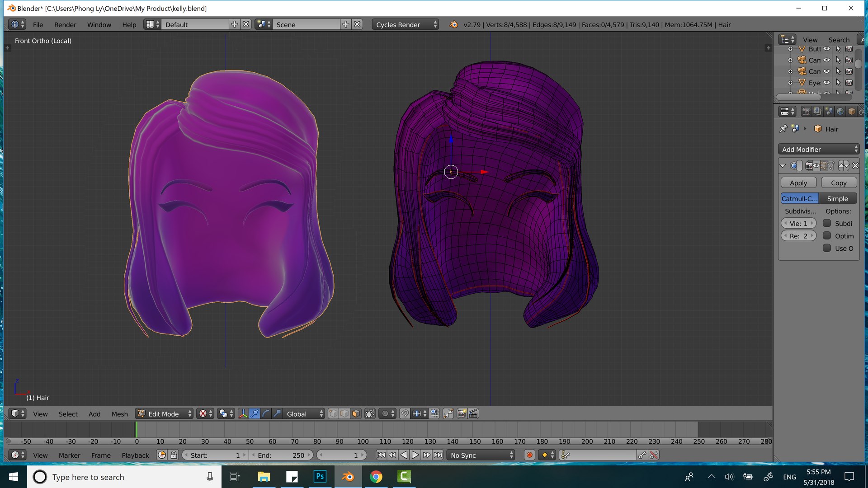Click the End frame 250 field

(281, 455)
